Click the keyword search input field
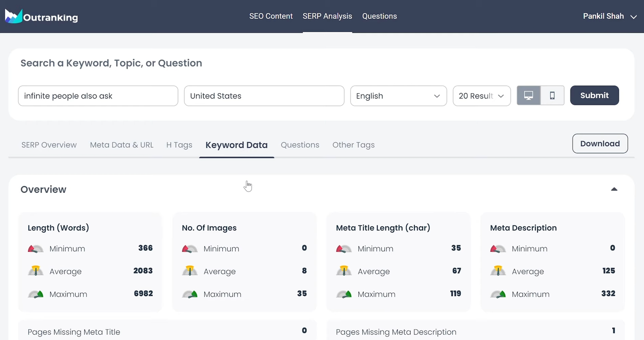The image size is (644, 340). [x=98, y=96]
